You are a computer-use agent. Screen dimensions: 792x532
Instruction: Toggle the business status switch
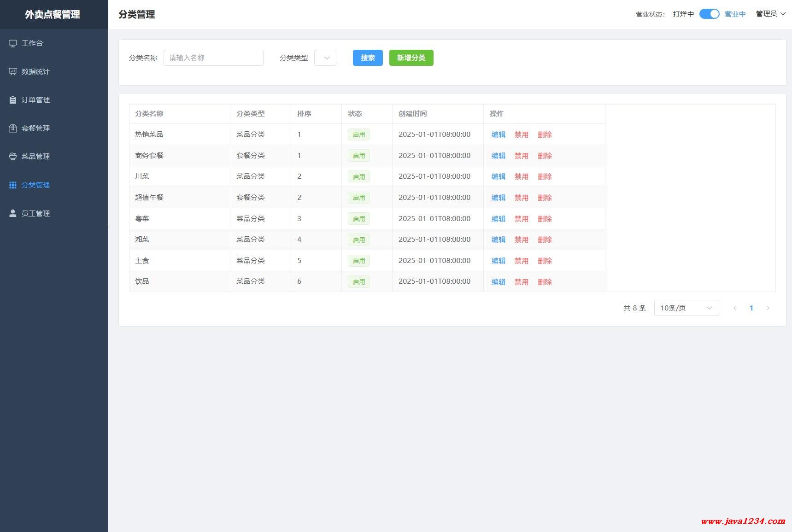click(709, 14)
